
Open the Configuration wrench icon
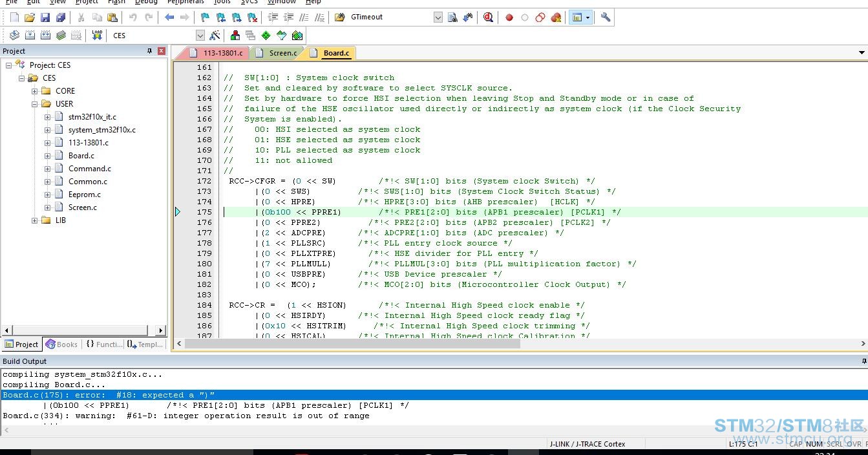(x=606, y=17)
